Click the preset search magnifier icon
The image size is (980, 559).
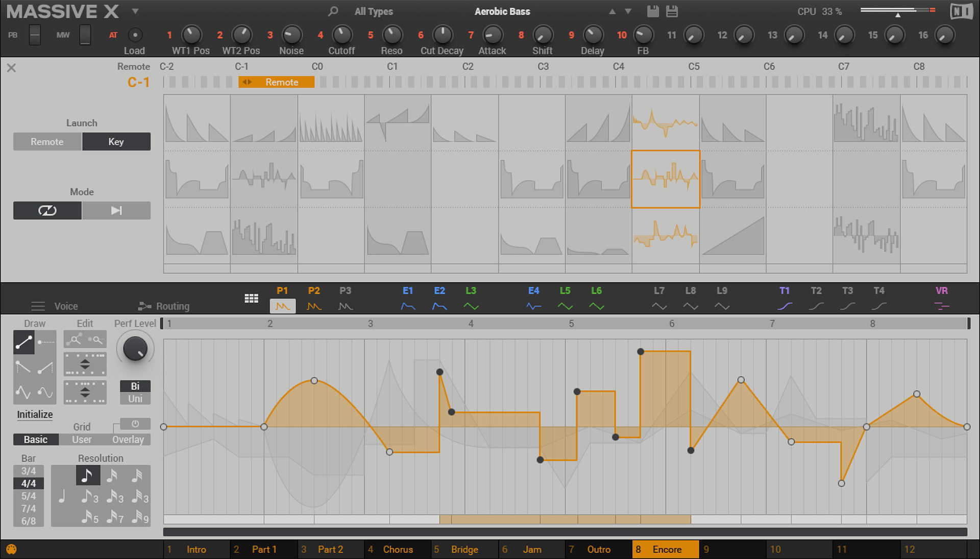(332, 11)
